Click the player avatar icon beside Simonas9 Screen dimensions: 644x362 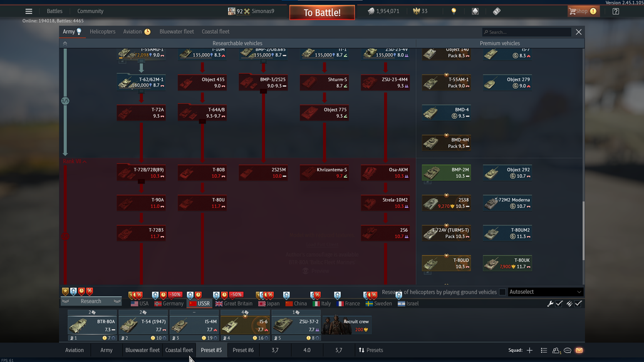click(x=232, y=11)
